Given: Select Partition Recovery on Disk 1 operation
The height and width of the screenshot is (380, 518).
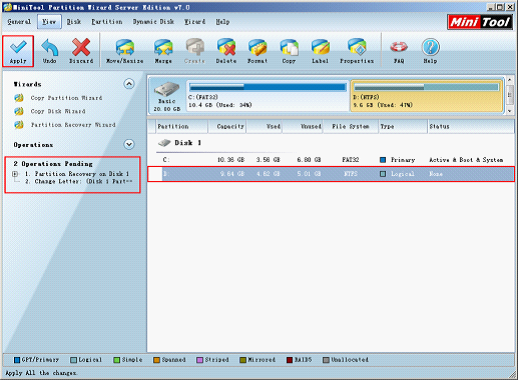Looking at the screenshot, I should click(77, 174).
